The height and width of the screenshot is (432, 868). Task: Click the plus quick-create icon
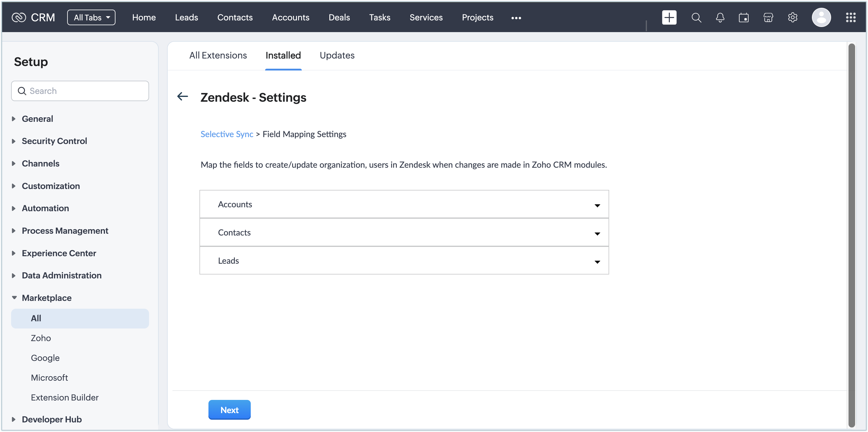[x=669, y=17]
